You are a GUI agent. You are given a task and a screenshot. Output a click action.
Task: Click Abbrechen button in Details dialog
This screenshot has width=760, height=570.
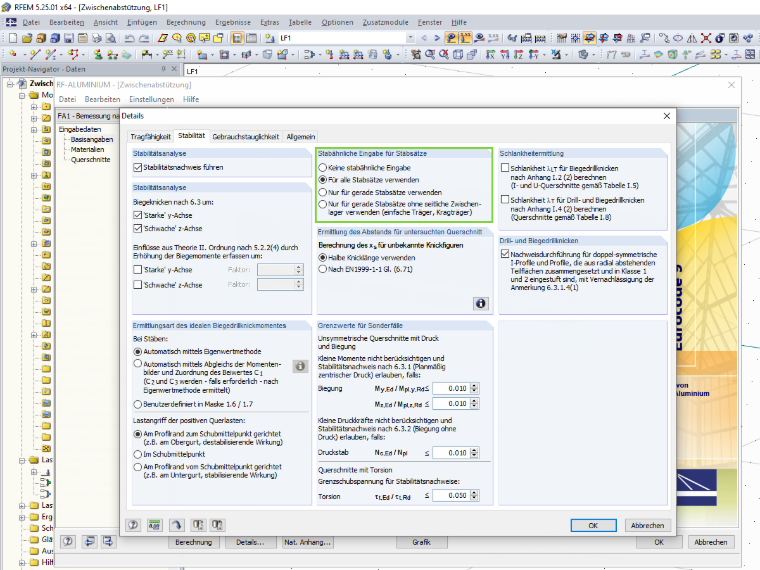point(647,525)
